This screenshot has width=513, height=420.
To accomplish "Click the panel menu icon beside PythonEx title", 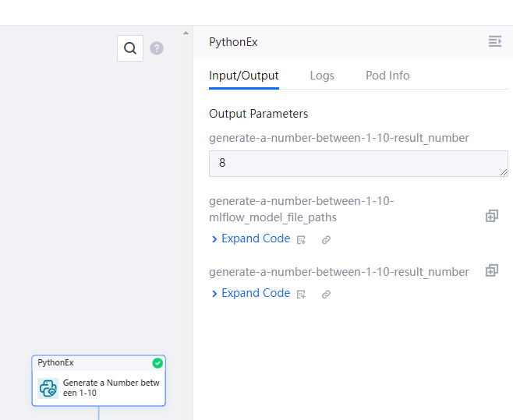I will [494, 42].
